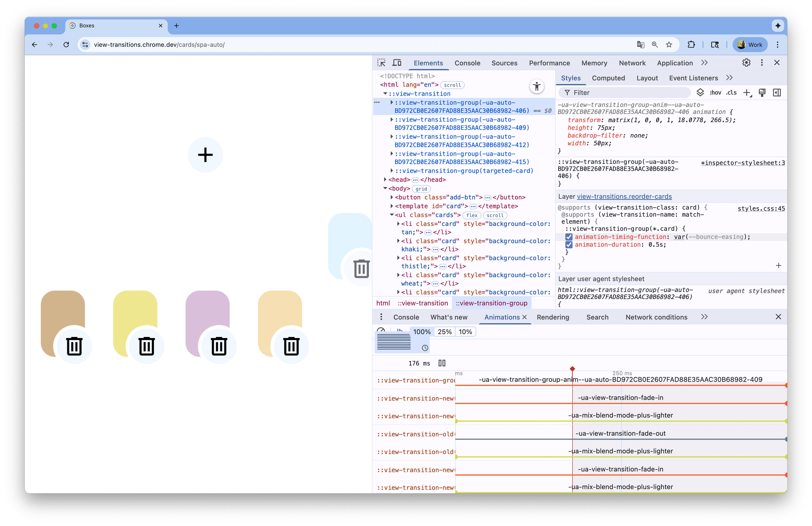Set animation speed to 25%
The width and height of the screenshot is (812, 526).
coord(445,332)
